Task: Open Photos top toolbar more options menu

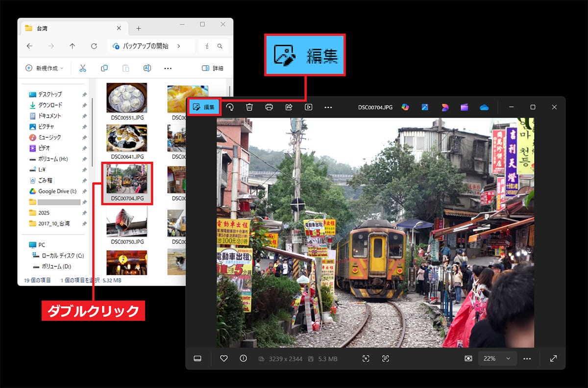Action: (x=328, y=107)
